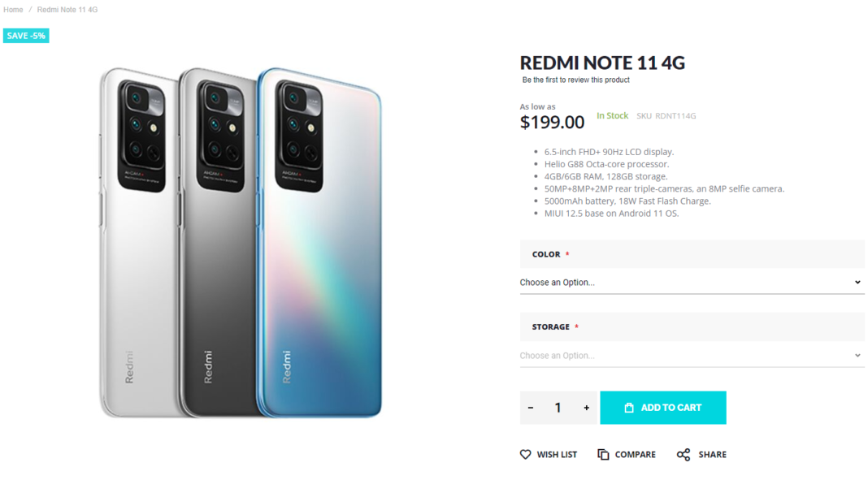Click the cart icon inside Add to Cart

coord(627,408)
